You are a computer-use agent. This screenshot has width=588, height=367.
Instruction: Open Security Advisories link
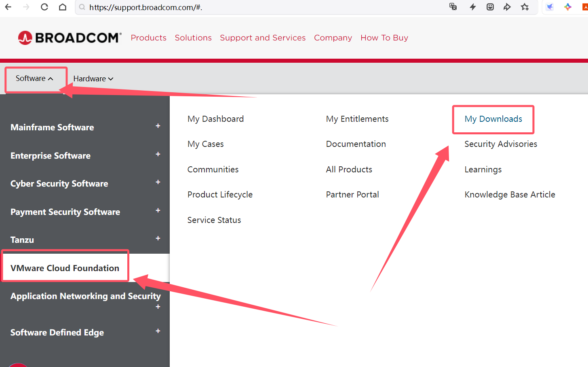501,144
